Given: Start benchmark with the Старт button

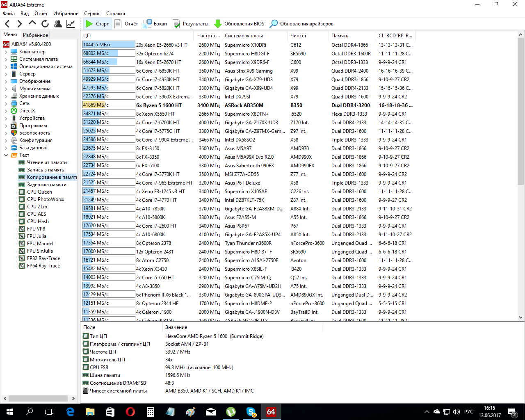Looking at the screenshot, I should point(97,24).
